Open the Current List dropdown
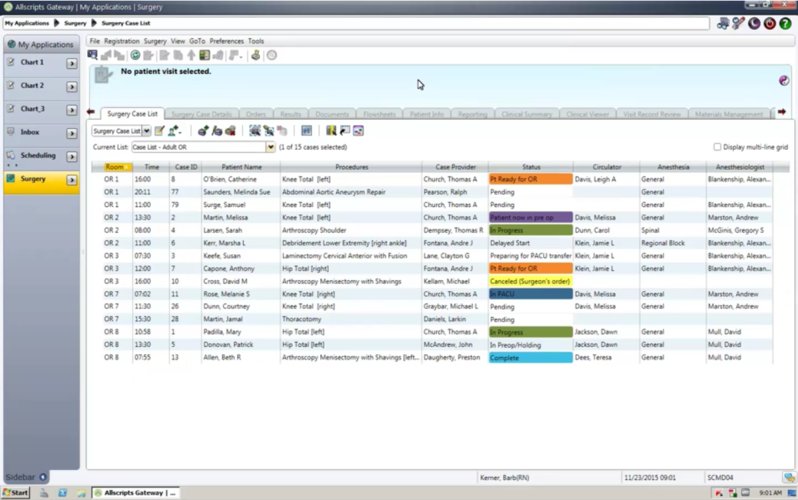The image size is (798, 500). pos(270,147)
